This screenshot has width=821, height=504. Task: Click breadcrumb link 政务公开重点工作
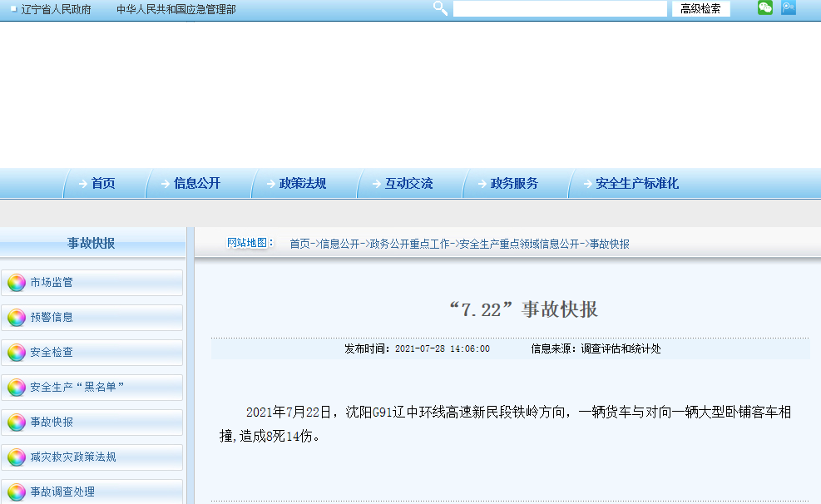coord(409,244)
